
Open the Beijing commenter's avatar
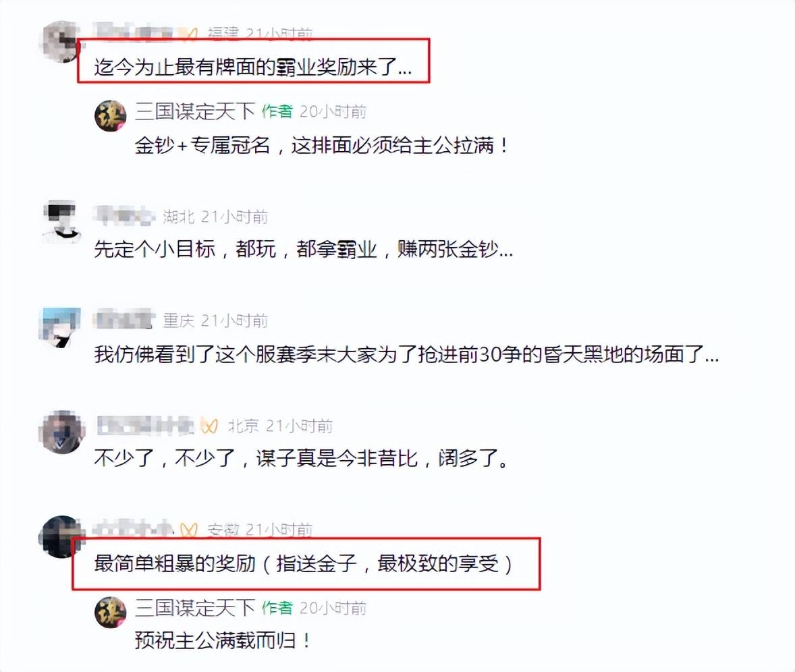click(x=62, y=432)
